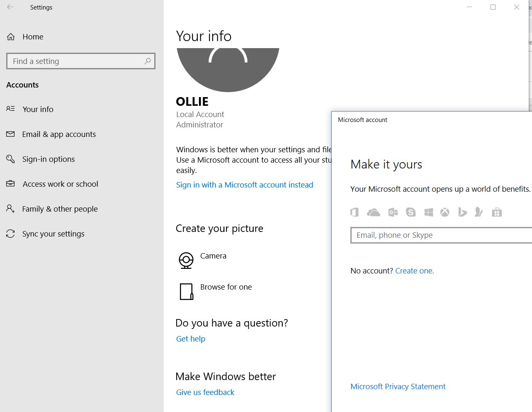The image size is (532, 412).
Task: Click the Sync your settings arrows icon
Action: [x=10, y=234]
